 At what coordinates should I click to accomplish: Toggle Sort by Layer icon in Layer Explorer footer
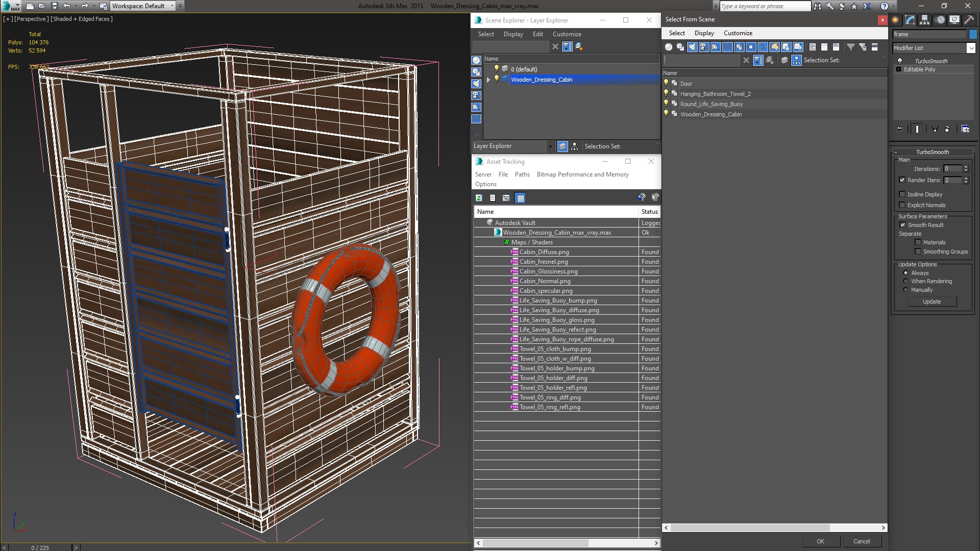pos(562,146)
